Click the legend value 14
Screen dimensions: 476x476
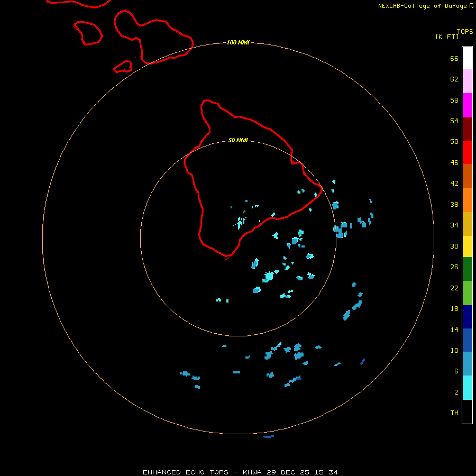(x=454, y=329)
